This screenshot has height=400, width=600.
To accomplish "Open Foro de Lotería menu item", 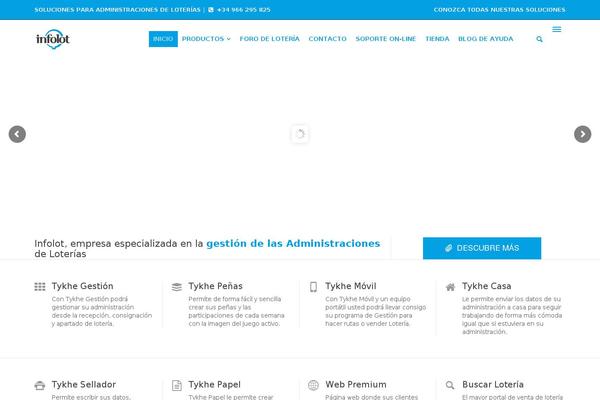I will pos(270,39).
